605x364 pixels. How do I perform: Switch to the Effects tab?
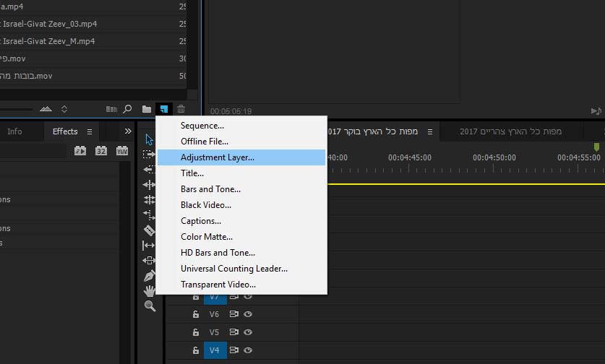(x=65, y=131)
